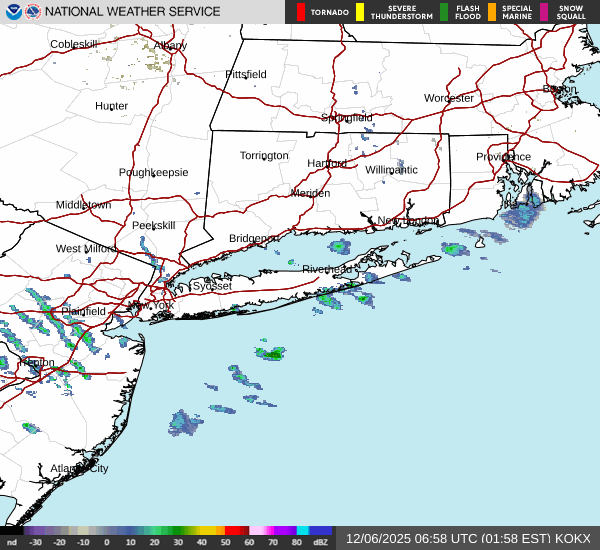Click the NOAA logo icon
This screenshot has width=600, height=550.
coord(13,12)
